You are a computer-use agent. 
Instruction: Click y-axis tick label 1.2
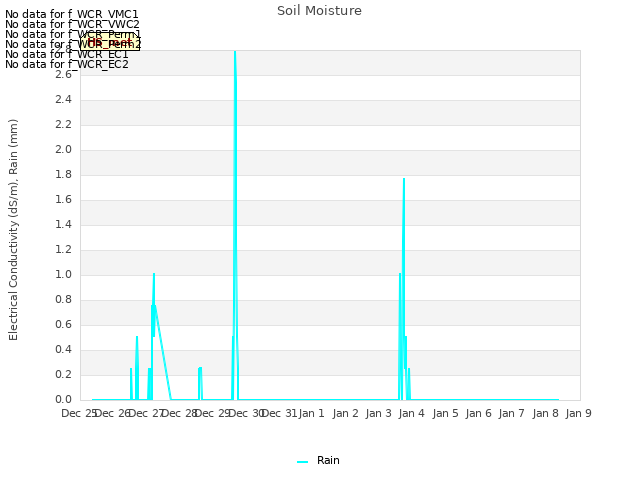pyautogui.click(x=63, y=249)
